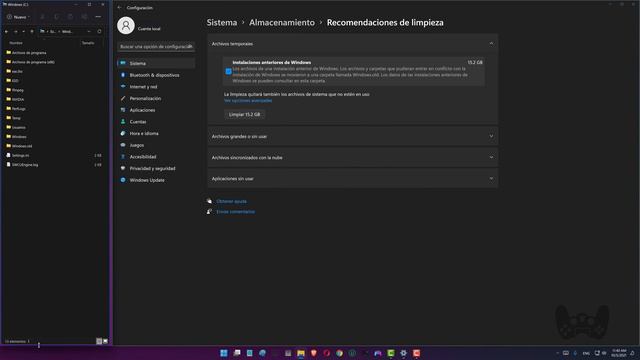The width and height of the screenshot is (640, 360).
Task: Switch Explorer to details view
Action: (99, 341)
